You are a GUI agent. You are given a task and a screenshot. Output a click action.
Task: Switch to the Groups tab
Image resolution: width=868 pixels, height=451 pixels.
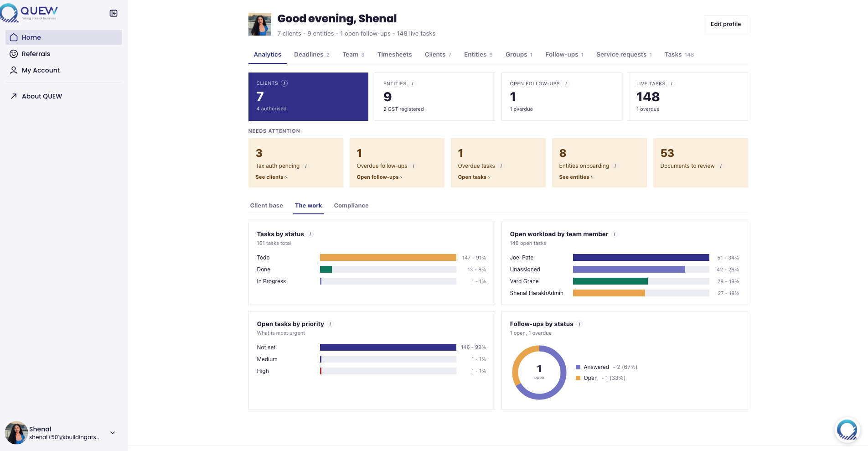tap(519, 55)
